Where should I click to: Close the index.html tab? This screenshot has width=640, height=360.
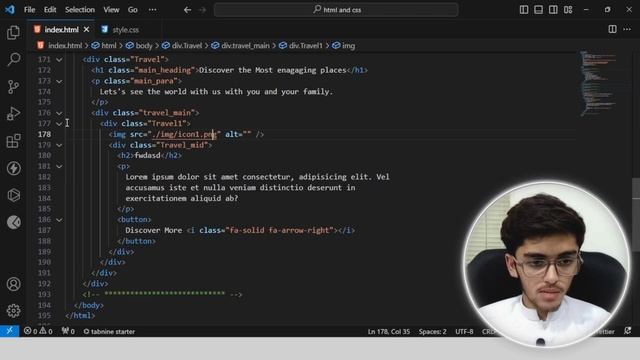[x=87, y=29]
